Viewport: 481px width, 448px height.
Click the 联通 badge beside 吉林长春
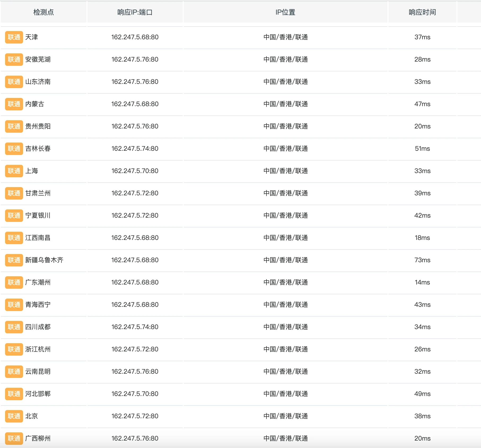tap(14, 149)
